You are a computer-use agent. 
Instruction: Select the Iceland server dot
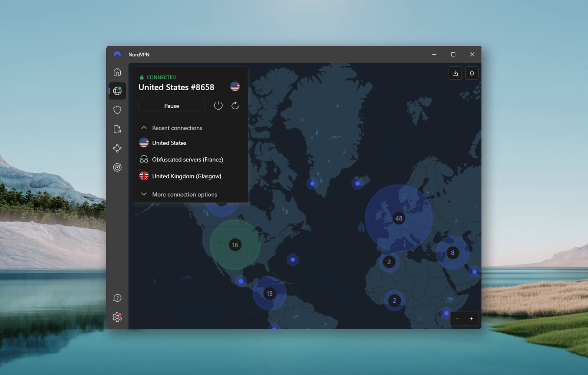pos(357,183)
